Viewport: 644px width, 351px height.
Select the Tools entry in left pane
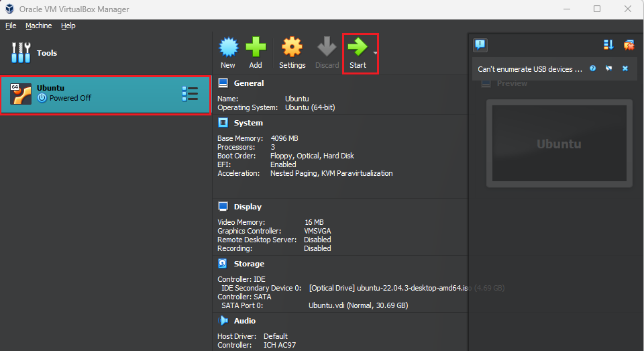[x=105, y=52]
